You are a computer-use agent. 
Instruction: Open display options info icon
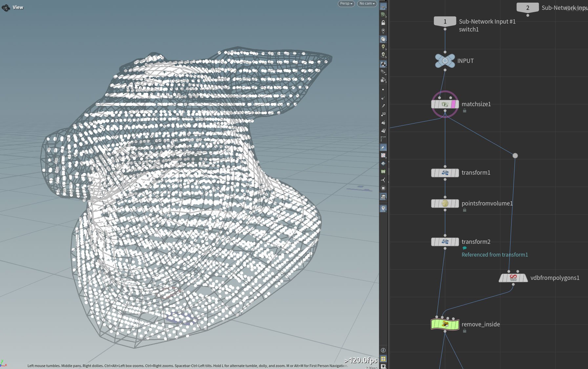pos(383,350)
